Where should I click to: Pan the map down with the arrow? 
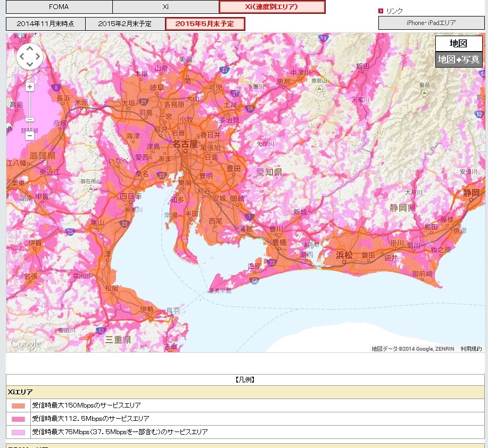(30, 64)
